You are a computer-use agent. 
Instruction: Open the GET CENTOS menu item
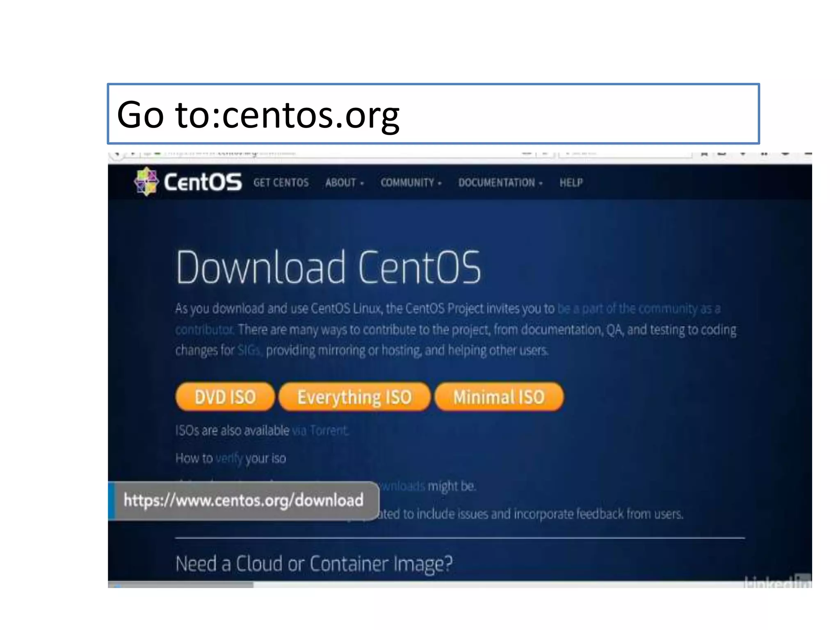[x=281, y=183]
